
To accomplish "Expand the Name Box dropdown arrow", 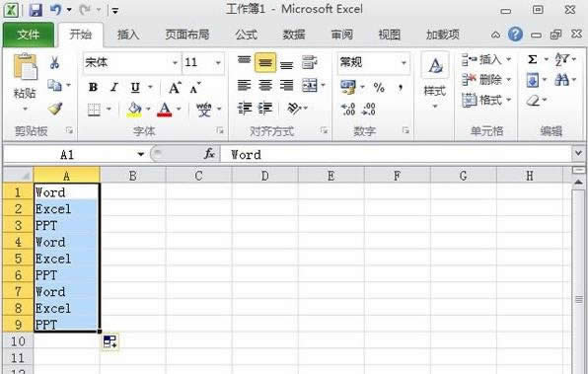I will coord(141,154).
